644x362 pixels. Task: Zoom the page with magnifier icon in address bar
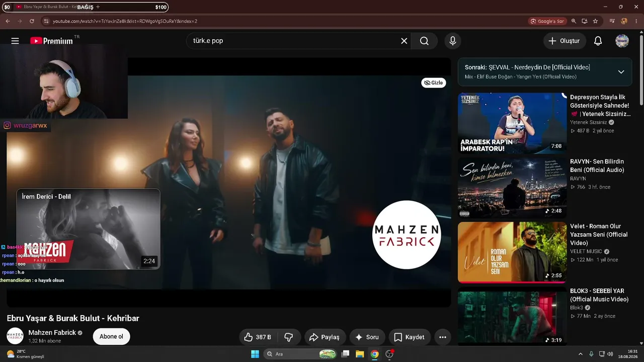574,21
